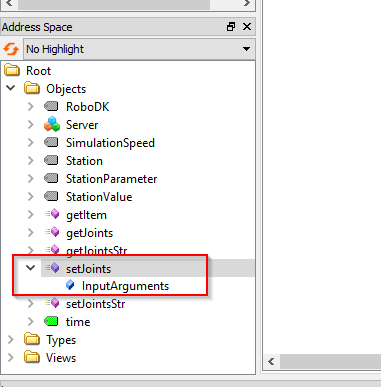Click the getJoints method icon
The height and width of the screenshot is (387, 381).
click(x=52, y=232)
